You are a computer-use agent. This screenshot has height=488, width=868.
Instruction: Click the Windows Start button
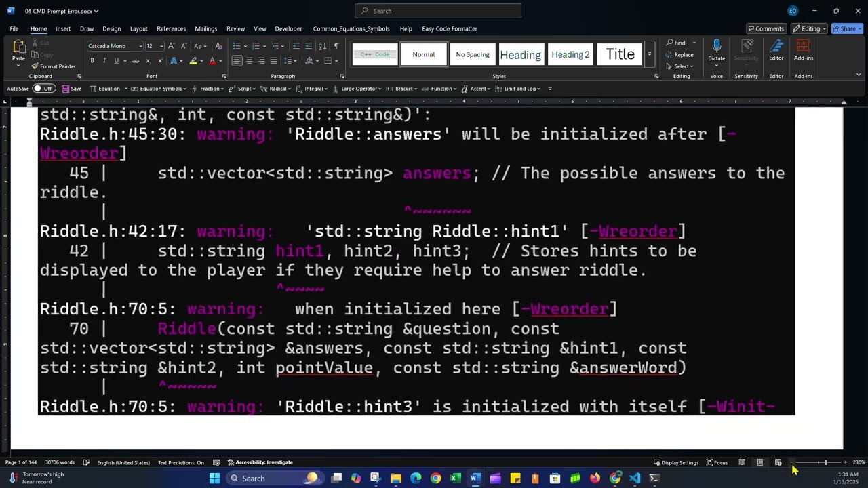coord(214,478)
